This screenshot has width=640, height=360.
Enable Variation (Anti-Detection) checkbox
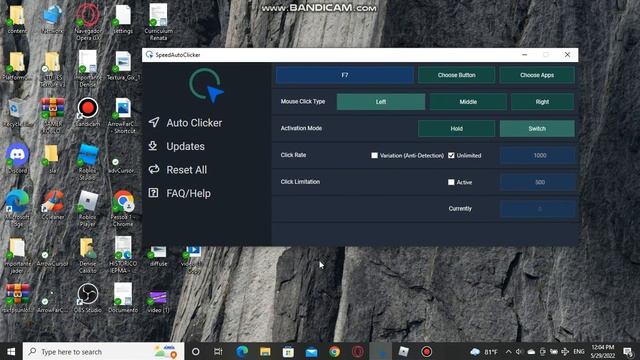374,156
